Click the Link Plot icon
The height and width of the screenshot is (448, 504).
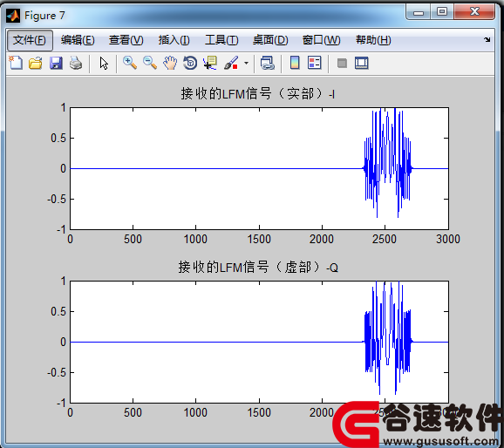click(x=268, y=63)
